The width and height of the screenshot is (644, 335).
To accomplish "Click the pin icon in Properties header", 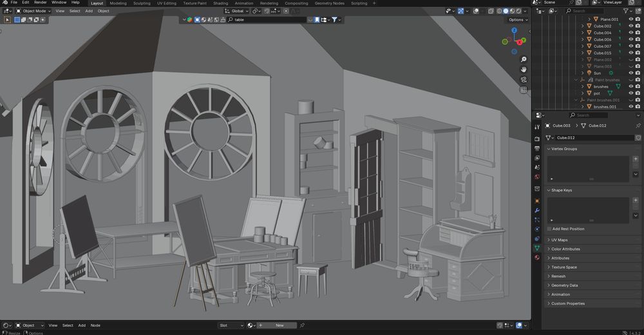I will point(638,126).
